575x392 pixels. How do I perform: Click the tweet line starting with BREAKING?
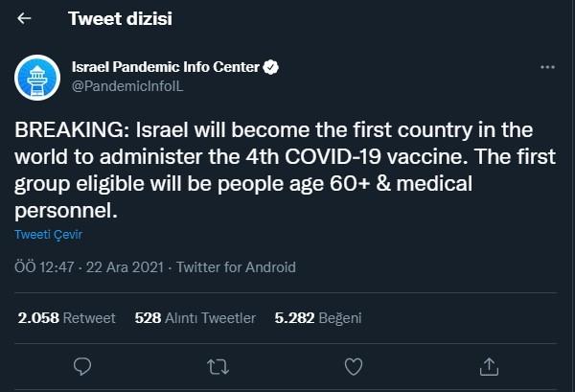(259, 129)
